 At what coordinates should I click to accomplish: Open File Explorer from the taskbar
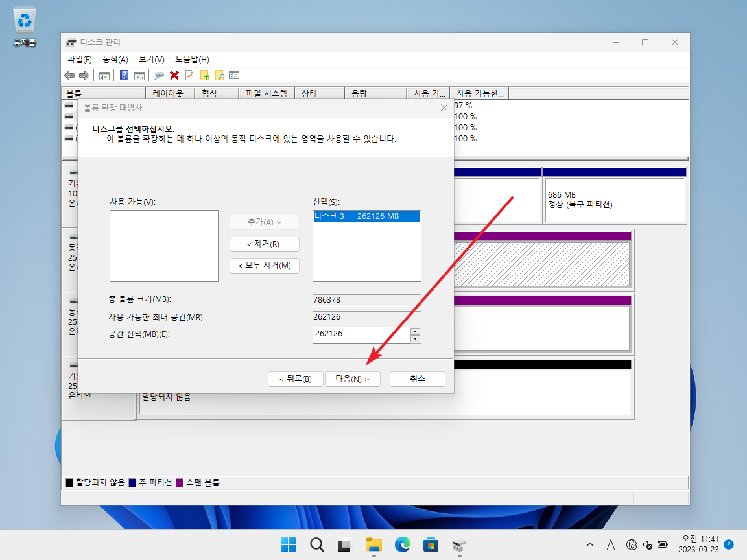pos(374,544)
